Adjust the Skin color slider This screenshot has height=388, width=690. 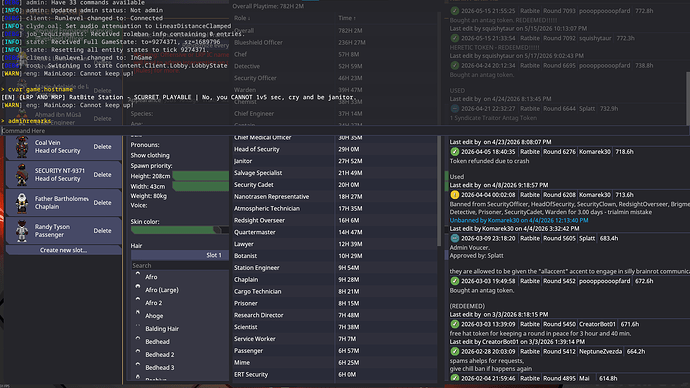[180, 230]
